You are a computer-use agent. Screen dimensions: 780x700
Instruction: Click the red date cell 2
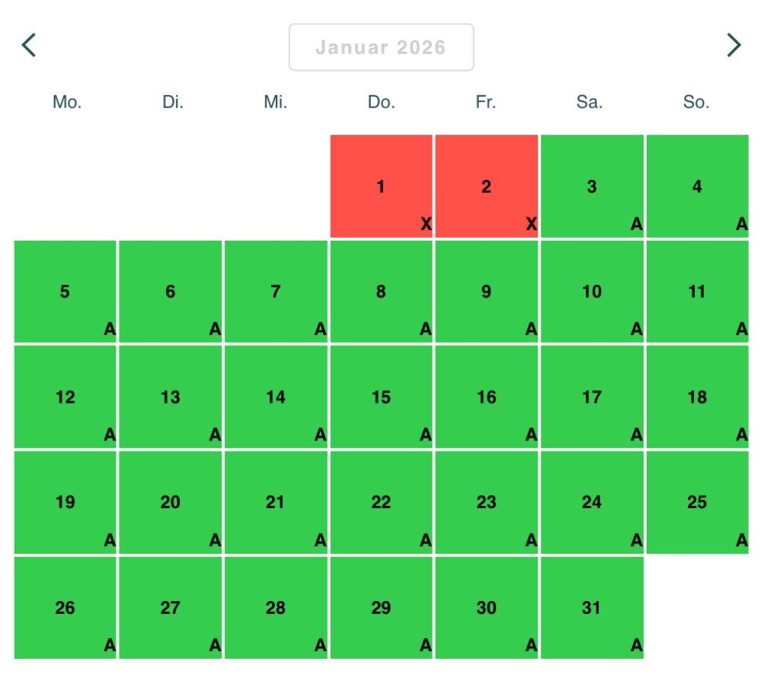[486, 187]
